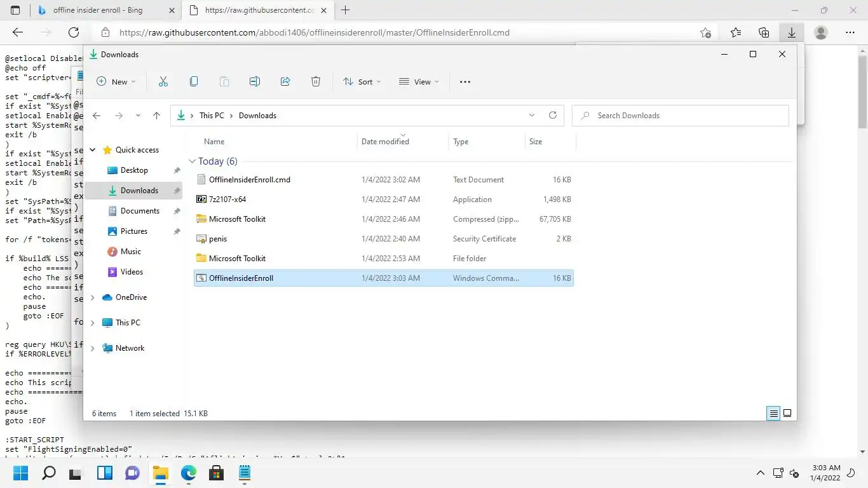Select the 7z2107-x64 application file

pos(384,200)
